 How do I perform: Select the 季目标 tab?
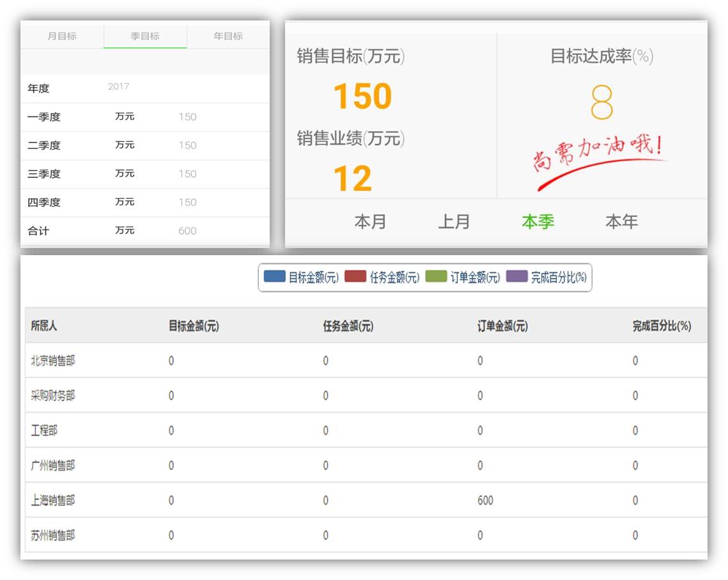[x=145, y=36]
